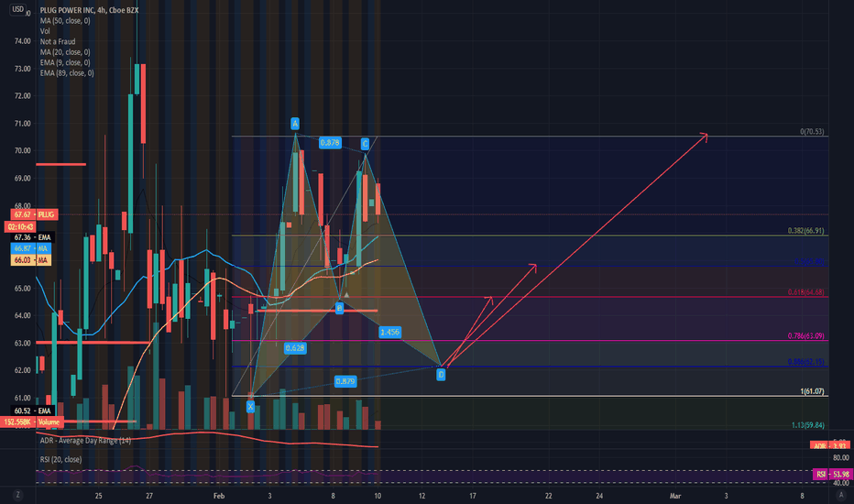
Task: Select the 0.382(66.91) Fibonacci level label
Action: tap(805, 231)
